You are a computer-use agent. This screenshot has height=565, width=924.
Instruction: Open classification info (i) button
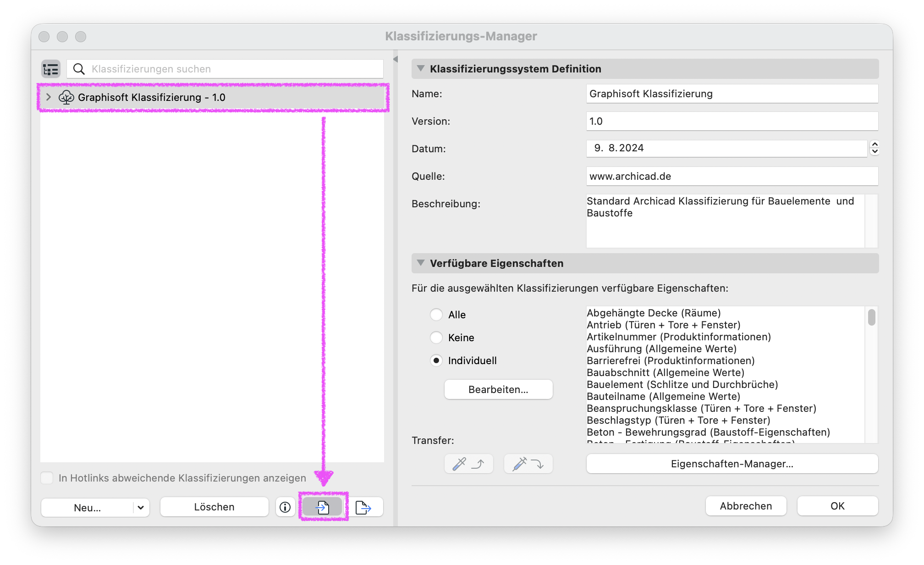[285, 507]
